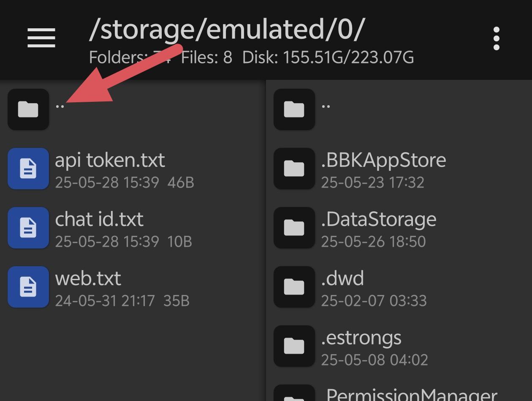Tap the web.txt document icon
This screenshot has width=532, height=401.
coord(28,286)
